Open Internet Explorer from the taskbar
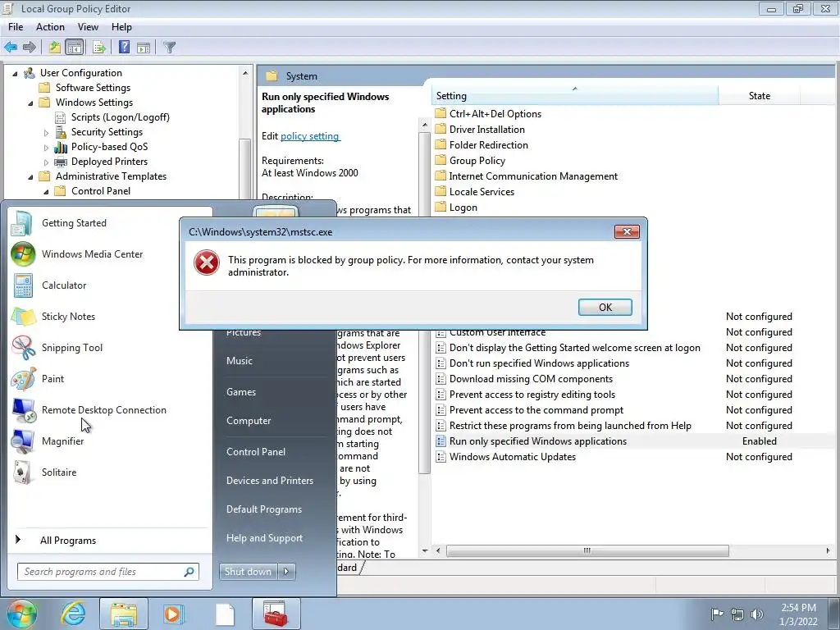The height and width of the screenshot is (630, 840). click(x=73, y=614)
